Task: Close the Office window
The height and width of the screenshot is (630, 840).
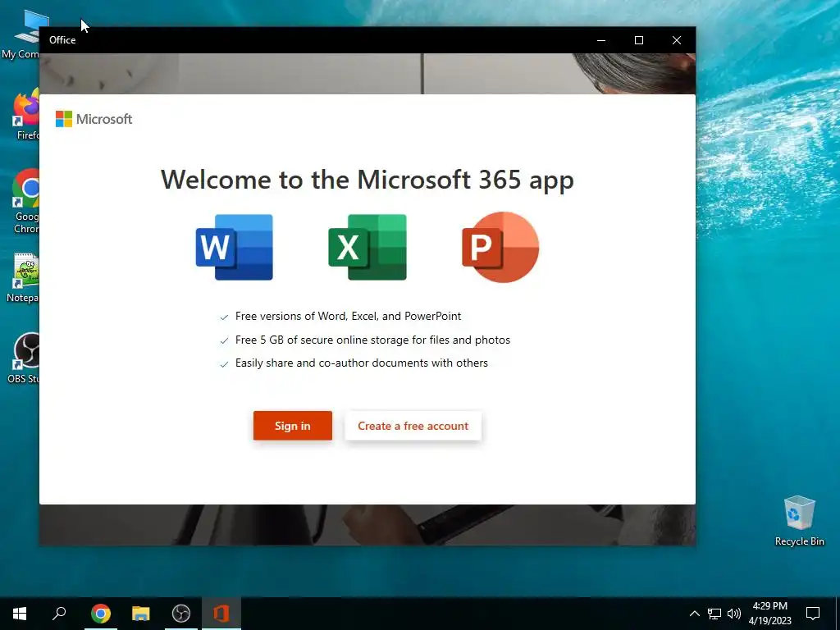Action: tap(677, 40)
